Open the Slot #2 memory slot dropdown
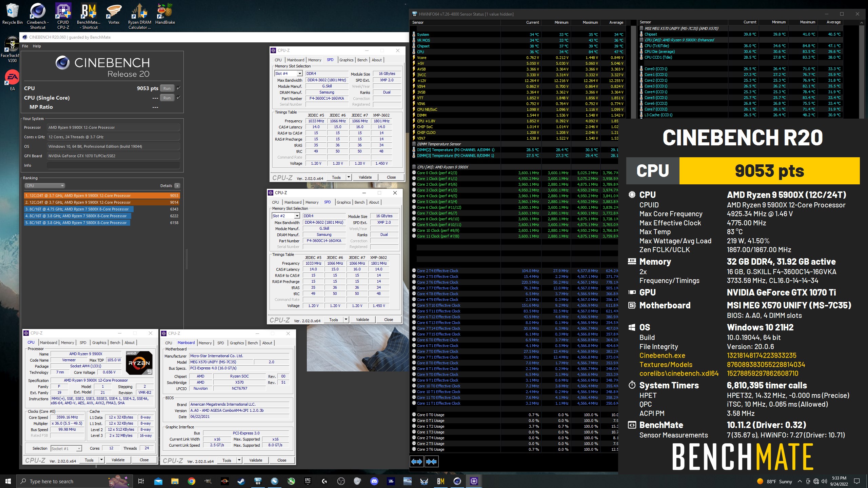Image resolution: width=868 pixels, height=488 pixels. point(285,216)
